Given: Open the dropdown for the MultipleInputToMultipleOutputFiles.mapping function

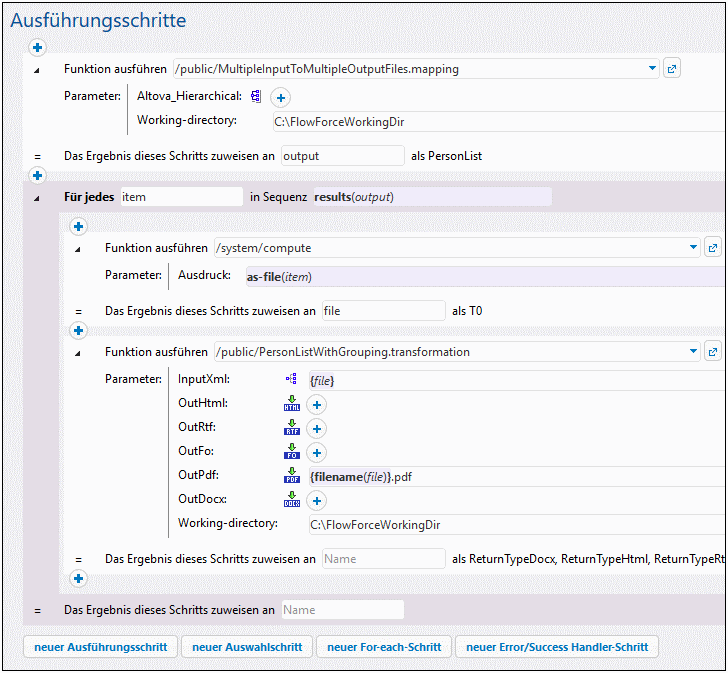Looking at the screenshot, I should pos(653,69).
